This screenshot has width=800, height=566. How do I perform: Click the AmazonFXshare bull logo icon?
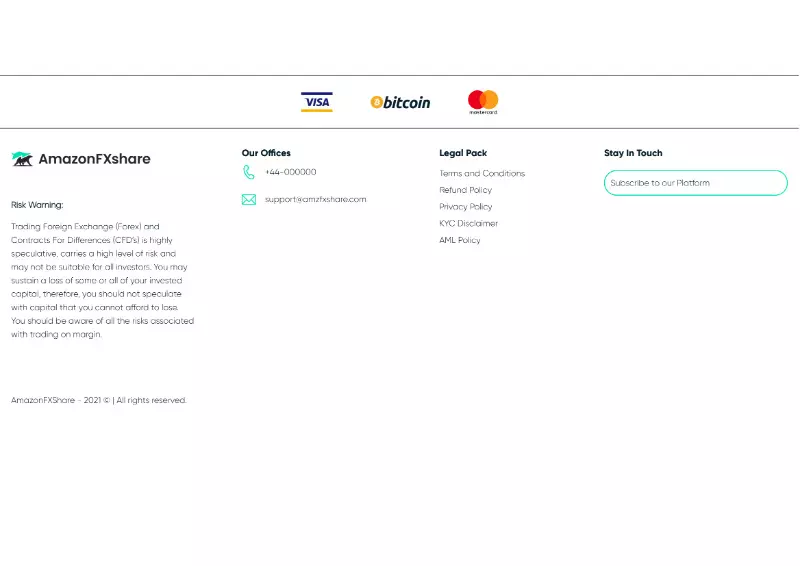(22, 159)
